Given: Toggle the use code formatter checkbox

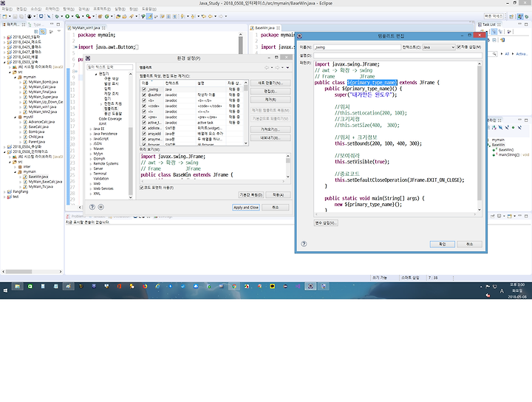Looking at the screenshot, I should point(142,188).
